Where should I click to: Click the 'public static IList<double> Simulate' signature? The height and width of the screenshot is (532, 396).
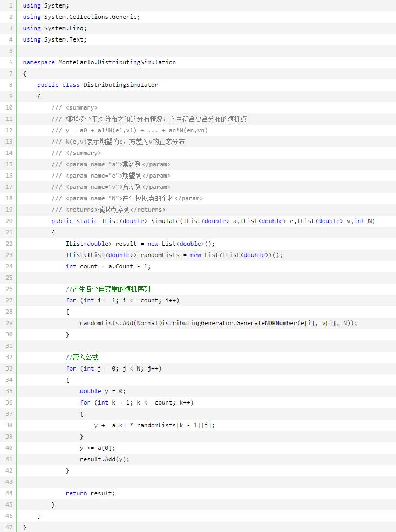(213, 221)
